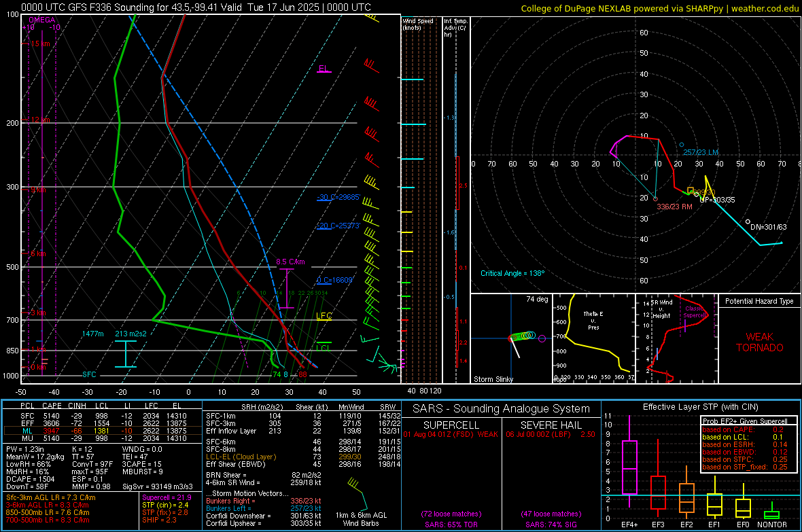The width and height of the screenshot is (802, 532).
Task: Click the SFC-1km row in SRH table
Action: tap(303, 416)
